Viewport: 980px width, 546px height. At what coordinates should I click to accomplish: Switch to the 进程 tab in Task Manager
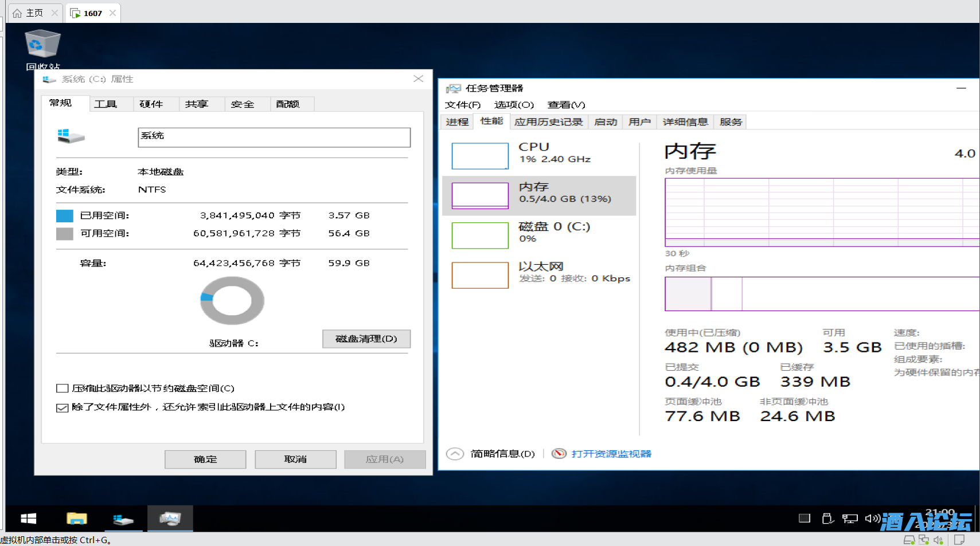(456, 121)
